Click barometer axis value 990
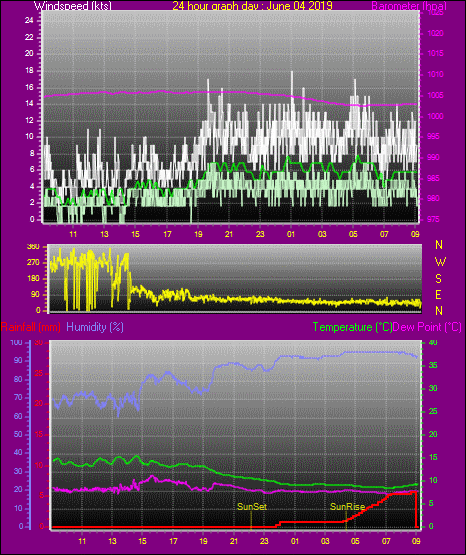The width and height of the screenshot is (466, 555). pyautogui.click(x=433, y=157)
